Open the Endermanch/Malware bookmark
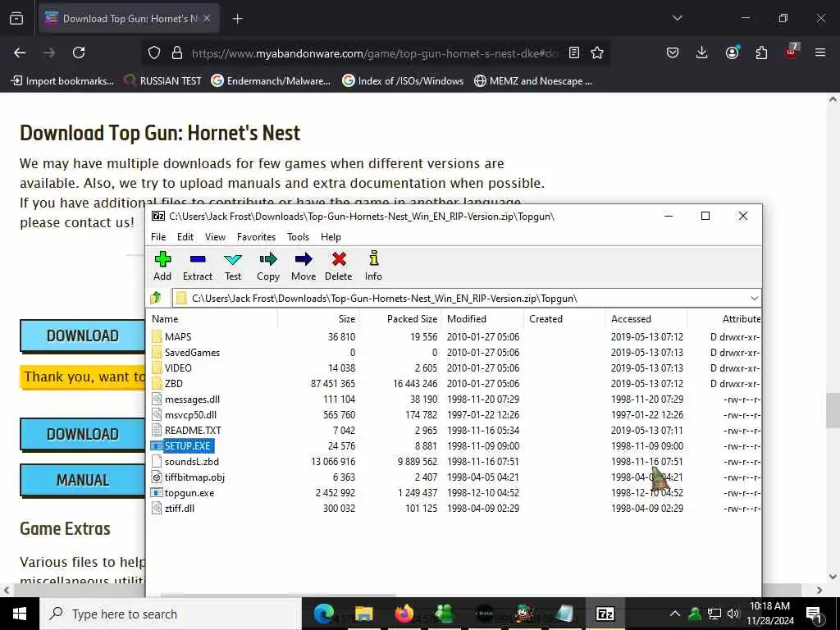 click(x=271, y=81)
